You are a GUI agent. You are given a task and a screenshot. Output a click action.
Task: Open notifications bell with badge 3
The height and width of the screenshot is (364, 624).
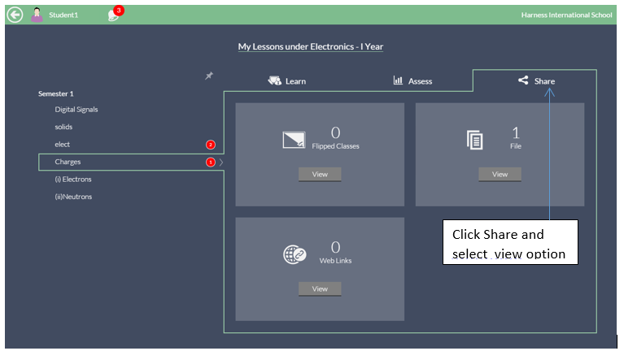tap(115, 14)
